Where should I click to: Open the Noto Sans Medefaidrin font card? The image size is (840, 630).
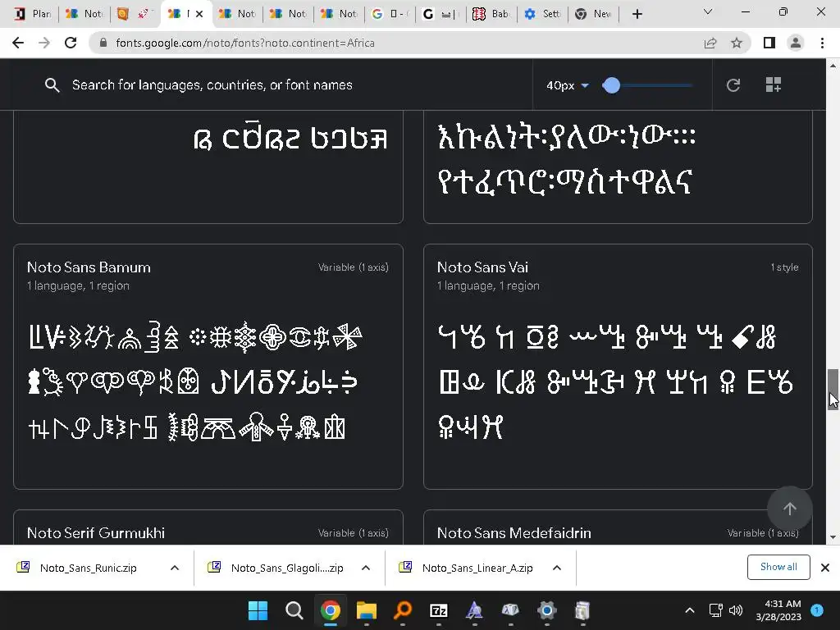(618, 527)
